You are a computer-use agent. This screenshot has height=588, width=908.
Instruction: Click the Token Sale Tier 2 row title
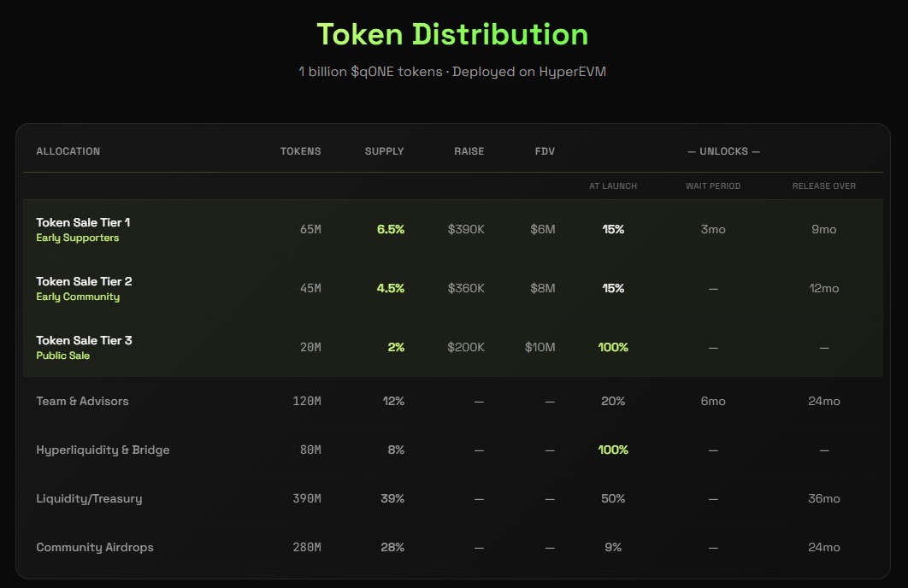[x=84, y=281]
